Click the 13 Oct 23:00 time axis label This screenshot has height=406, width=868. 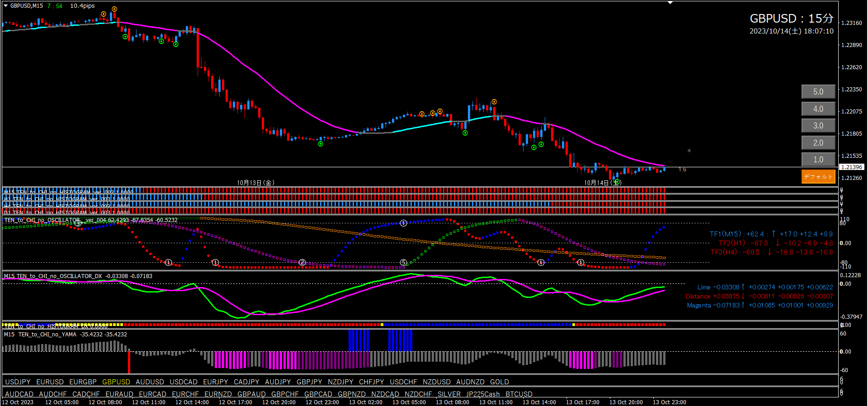coord(670,402)
